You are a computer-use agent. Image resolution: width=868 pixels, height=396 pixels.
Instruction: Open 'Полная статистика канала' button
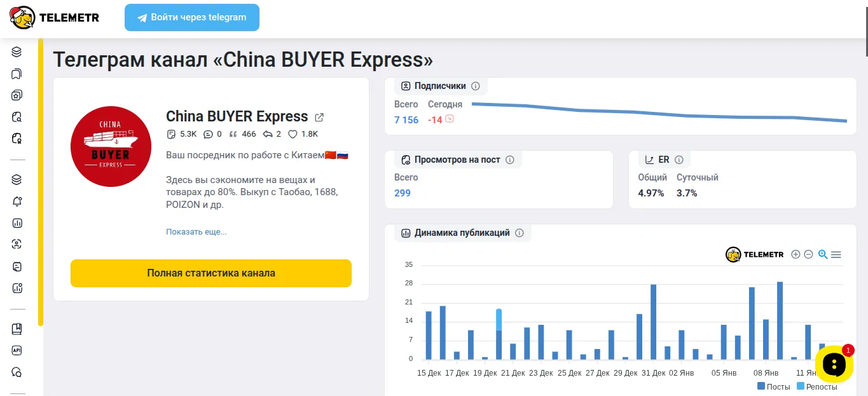click(211, 273)
